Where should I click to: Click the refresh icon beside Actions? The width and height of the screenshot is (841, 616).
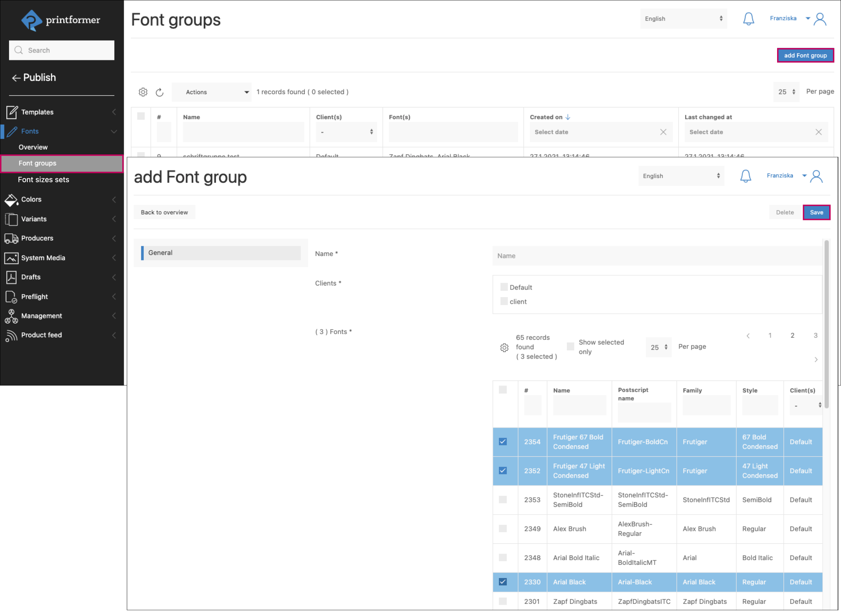159,92
